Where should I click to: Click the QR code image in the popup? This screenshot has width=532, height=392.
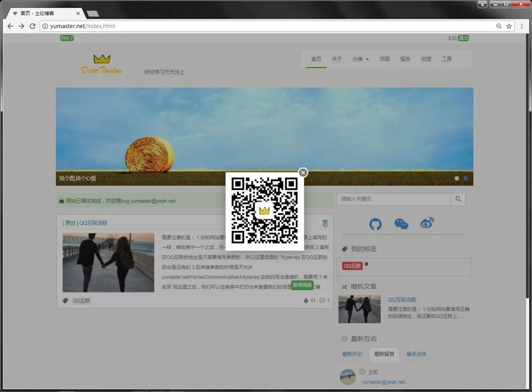click(265, 211)
